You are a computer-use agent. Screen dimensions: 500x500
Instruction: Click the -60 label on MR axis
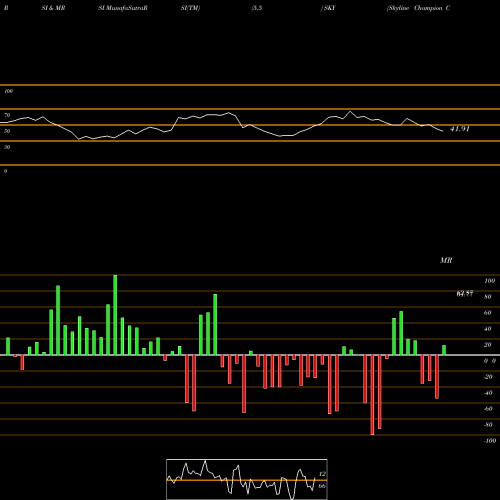tap(488, 409)
